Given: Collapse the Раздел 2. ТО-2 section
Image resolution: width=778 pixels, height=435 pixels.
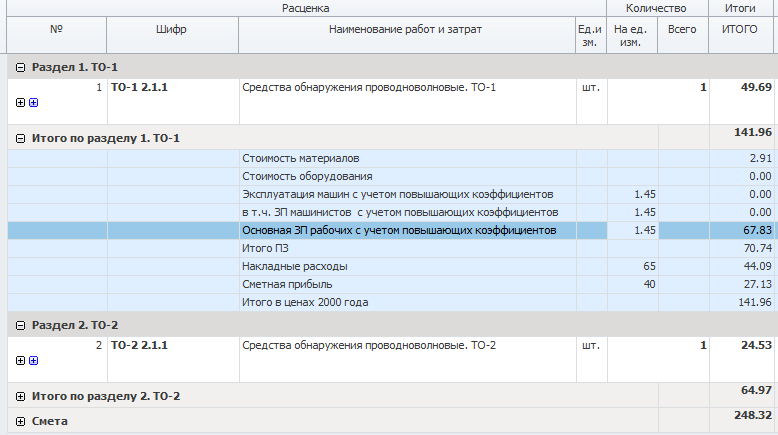Looking at the screenshot, I should point(20,325).
